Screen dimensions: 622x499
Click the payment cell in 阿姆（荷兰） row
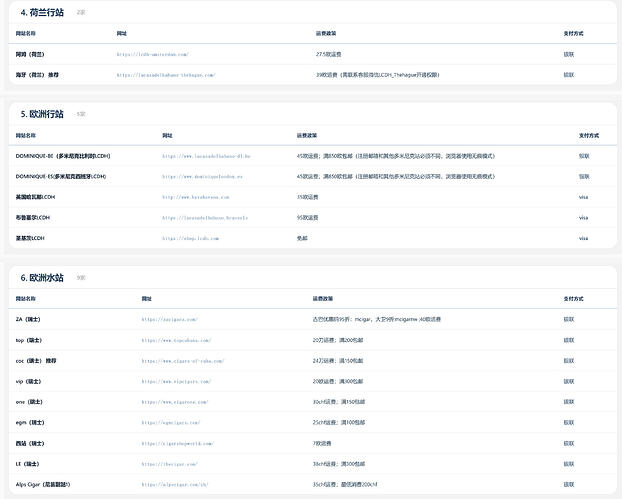click(569, 54)
